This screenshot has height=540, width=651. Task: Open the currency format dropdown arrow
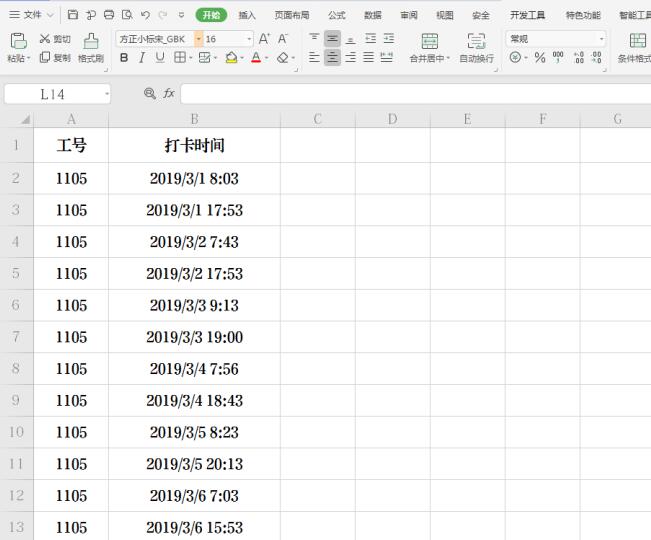tap(526, 57)
